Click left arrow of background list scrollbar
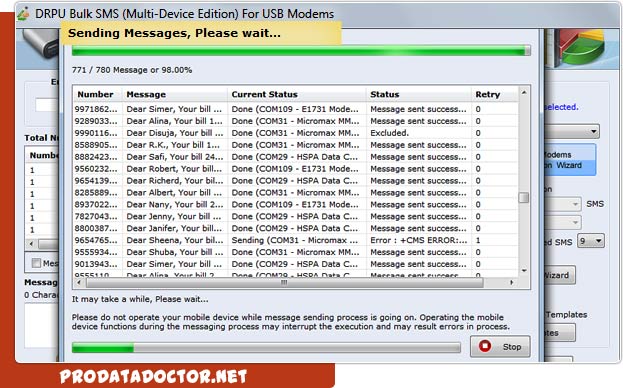This screenshot has height=388, width=623. tap(31, 244)
